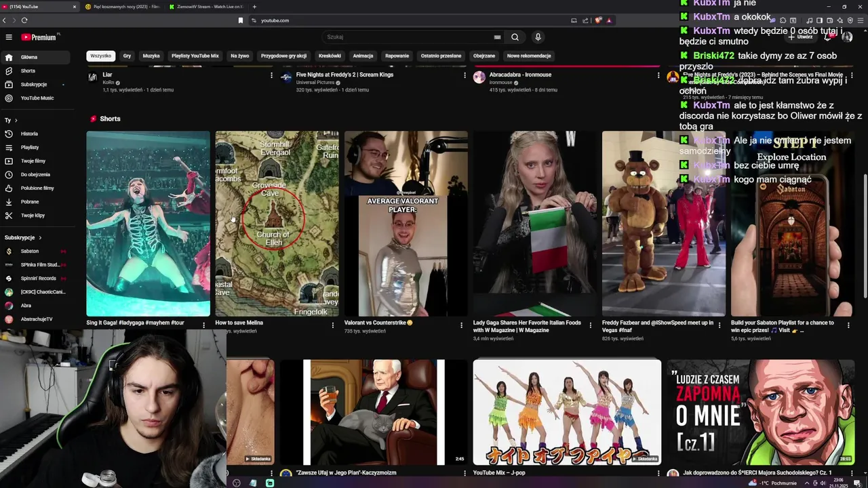Select Nowe rekomendacje chip
This screenshot has height=488, width=868.
(529, 56)
